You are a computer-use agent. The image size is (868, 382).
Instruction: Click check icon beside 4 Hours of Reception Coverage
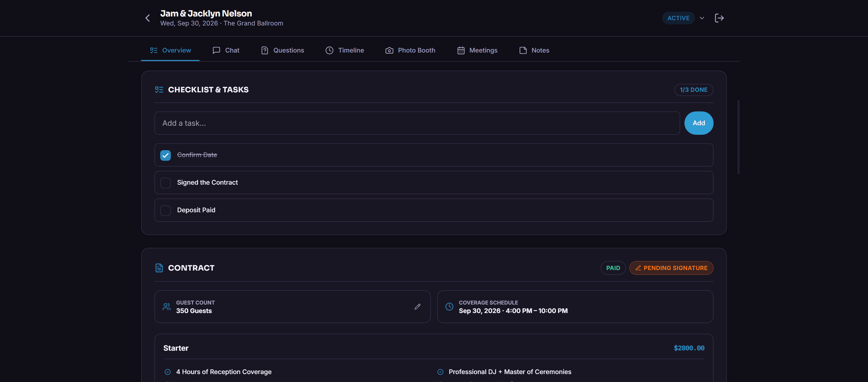point(167,372)
